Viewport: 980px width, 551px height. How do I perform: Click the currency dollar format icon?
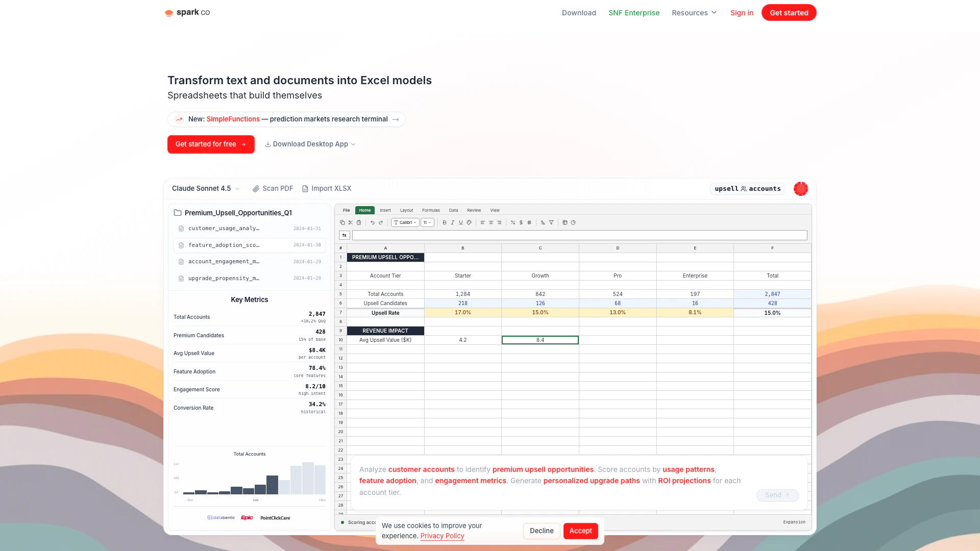click(521, 222)
